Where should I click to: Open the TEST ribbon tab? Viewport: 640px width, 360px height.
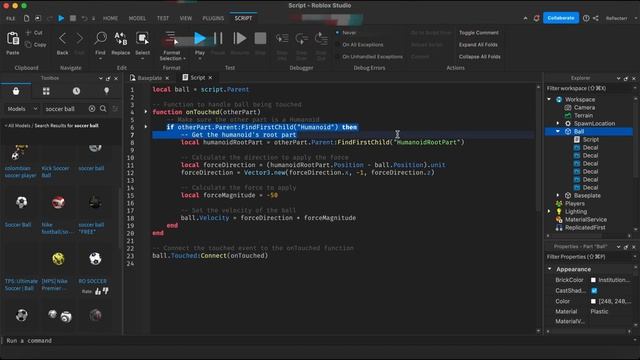[x=163, y=18]
